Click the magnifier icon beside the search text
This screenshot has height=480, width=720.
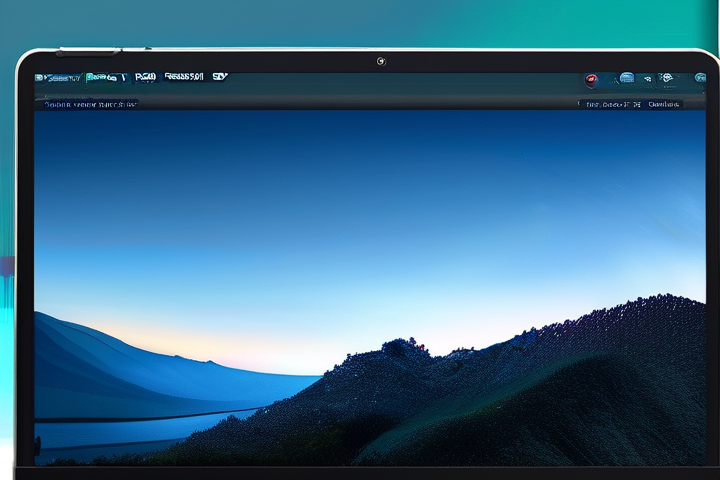point(581,104)
